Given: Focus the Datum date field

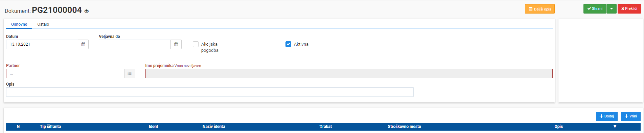Looking at the screenshot, I should (42, 44).
